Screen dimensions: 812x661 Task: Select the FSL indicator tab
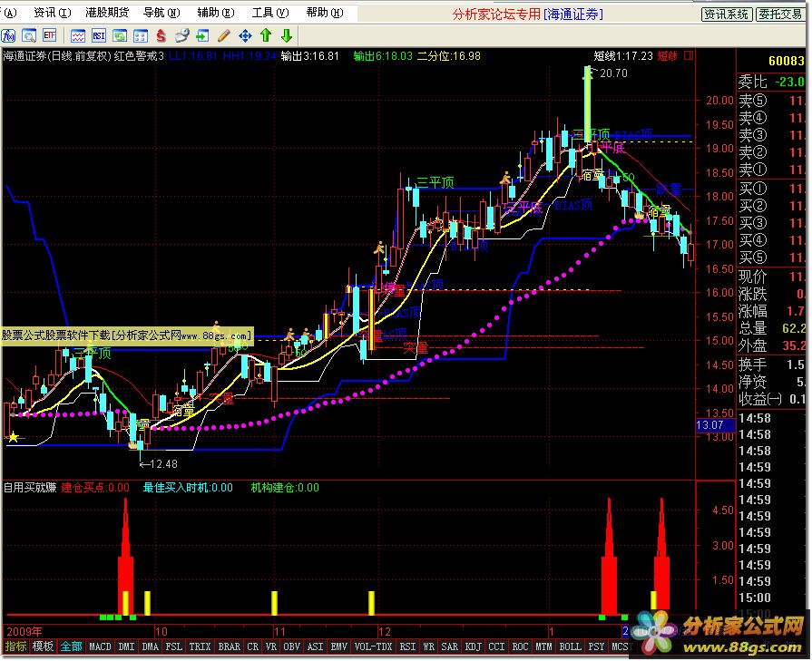click(174, 646)
